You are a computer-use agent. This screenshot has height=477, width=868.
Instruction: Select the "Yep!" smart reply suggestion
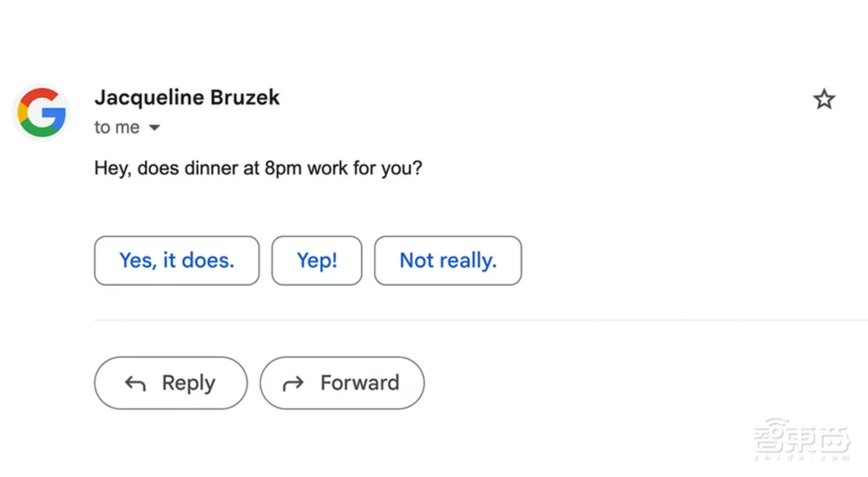pyautogui.click(x=317, y=260)
